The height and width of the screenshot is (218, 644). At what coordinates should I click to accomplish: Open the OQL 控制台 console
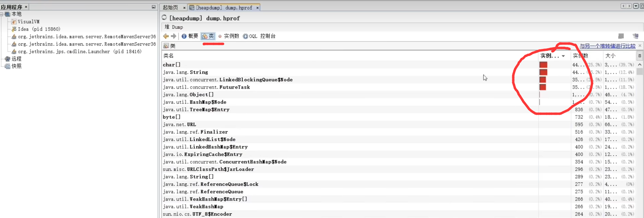pyautogui.click(x=259, y=36)
